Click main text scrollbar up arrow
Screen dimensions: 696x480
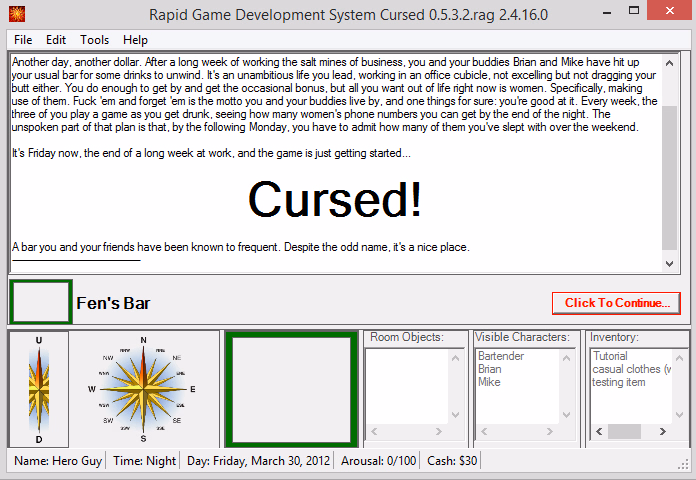click(670, 63)
